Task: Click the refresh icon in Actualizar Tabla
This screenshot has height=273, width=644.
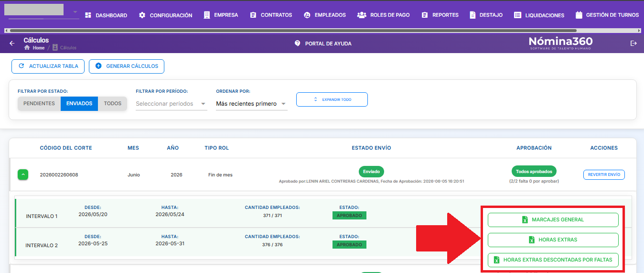Action: (21, 66)
